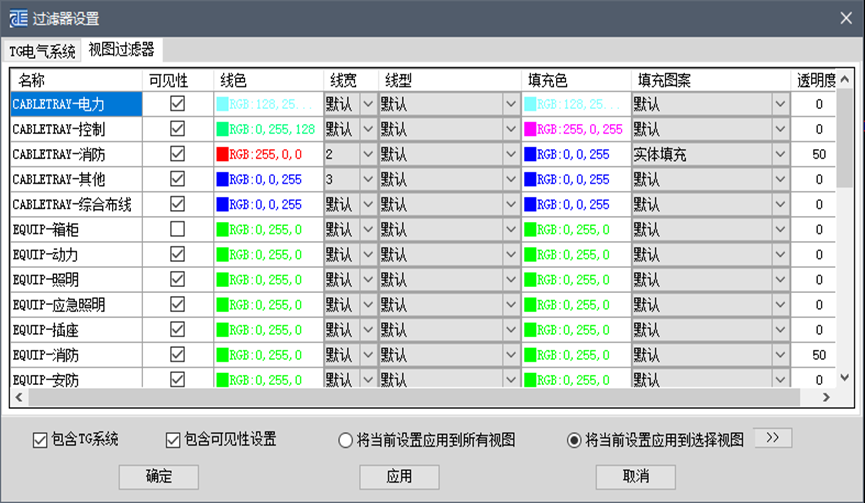Viewport: 865px width, 503px height.
Task: Open line type dropdown for CABLETRAY-电力
Action: coord(511,104)
